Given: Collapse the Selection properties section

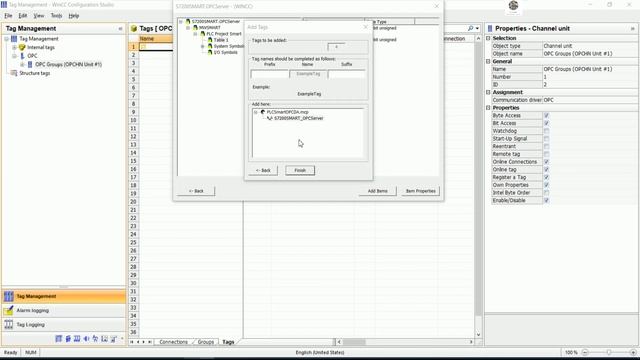Looking at the screenshot, I should tap(488, 38).
